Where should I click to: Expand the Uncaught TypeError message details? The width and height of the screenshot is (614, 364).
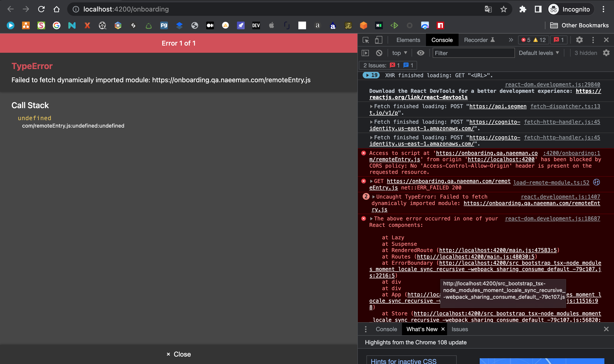(x=374, y=196)
